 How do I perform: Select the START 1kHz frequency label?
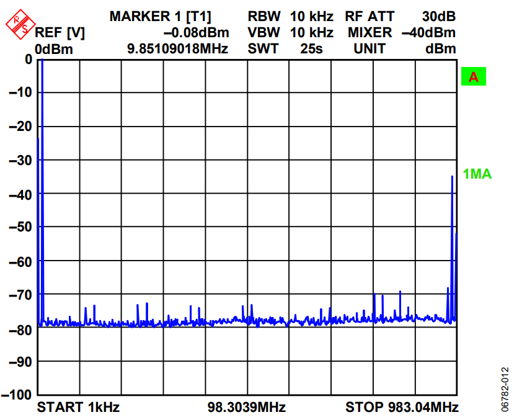pyautogui.click(x=78, y=408)
